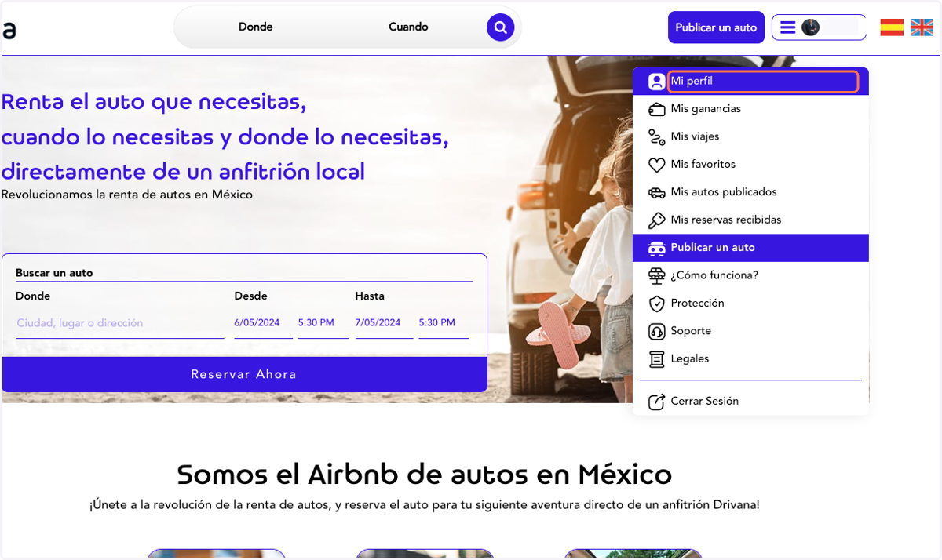Click Cuando in the top search bar

tap(408, 27)
